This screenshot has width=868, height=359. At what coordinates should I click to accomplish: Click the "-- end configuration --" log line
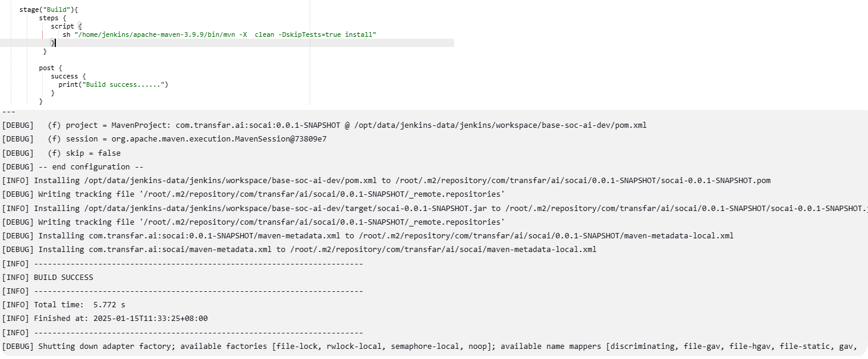pyautogui.click(x=90, y=167)
